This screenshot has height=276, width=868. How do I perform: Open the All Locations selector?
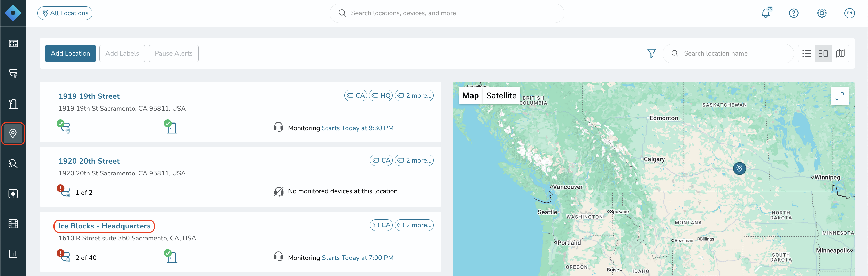pyautogui.click(x=65, y=13)
